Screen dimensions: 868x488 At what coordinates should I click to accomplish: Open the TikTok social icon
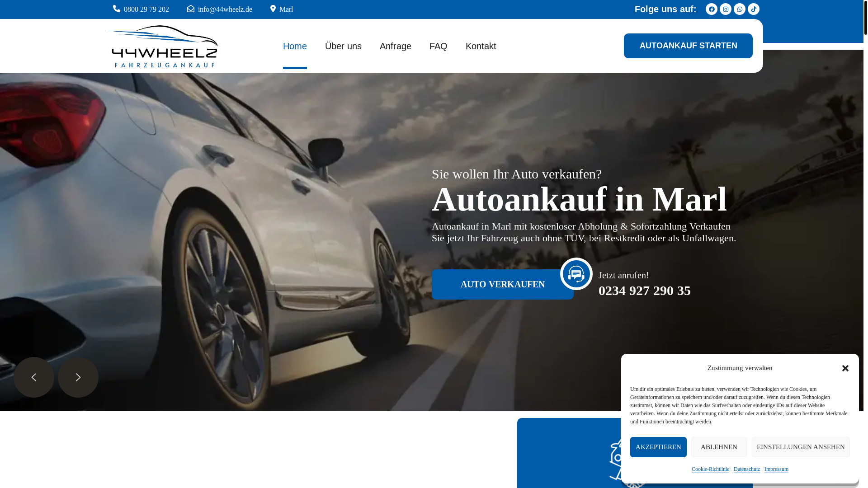[754, 9]
